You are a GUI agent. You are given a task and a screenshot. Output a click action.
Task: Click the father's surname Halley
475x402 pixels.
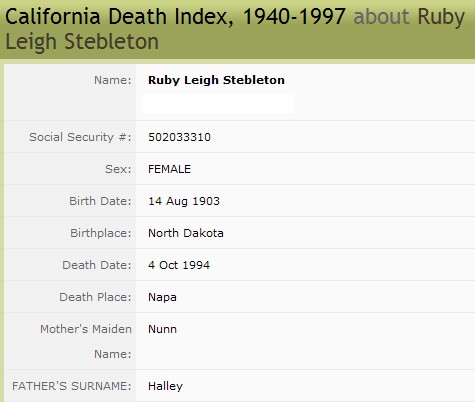click(165, 386)
